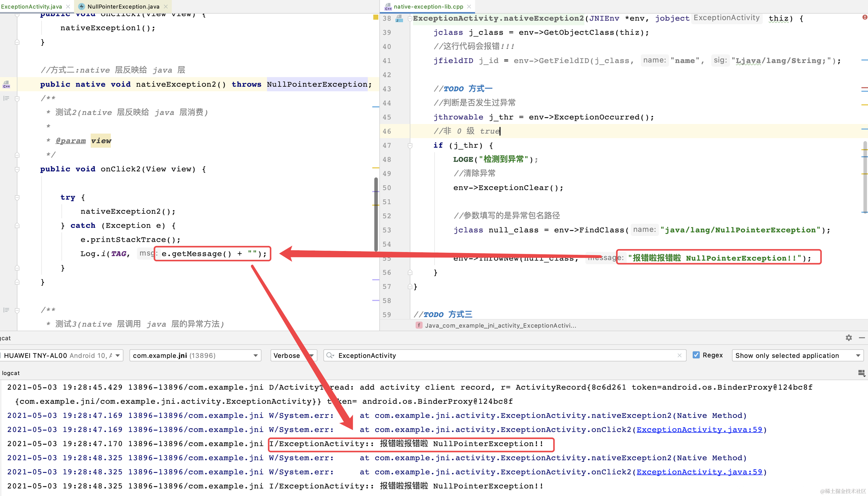Uncheck the Regex checkbox
Screen dimensions: 868x496
[x=696, y=355]
